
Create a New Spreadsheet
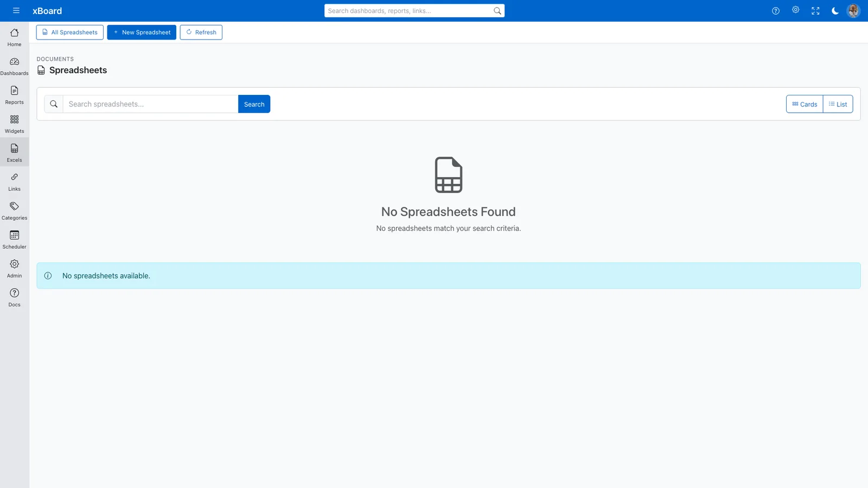(x=142, y=32)
